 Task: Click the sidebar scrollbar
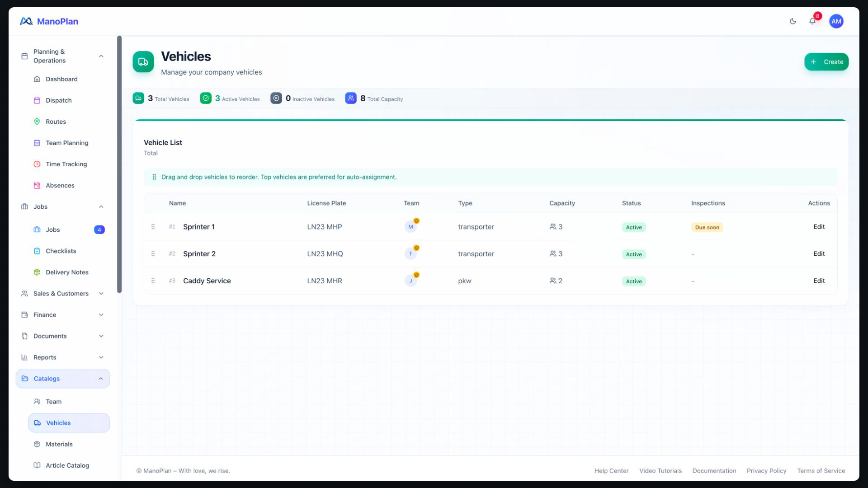click(x=119, y=164)
